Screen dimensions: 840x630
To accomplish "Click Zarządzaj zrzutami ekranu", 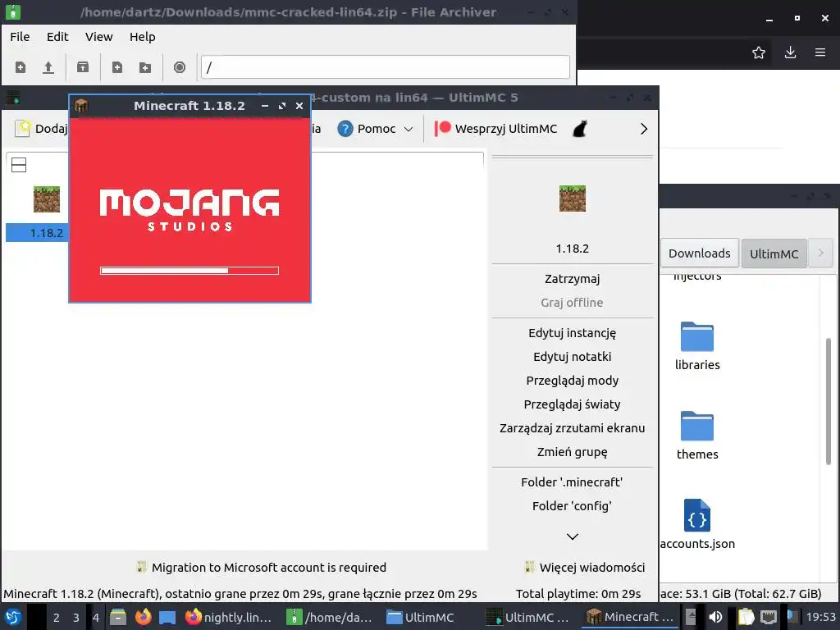I will point(572,428).
